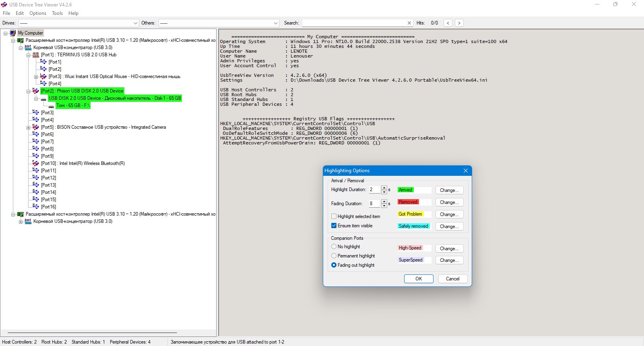The image size is (644, 346).
Task: Click empty Port14 USB icon
Action: (36, 192)
